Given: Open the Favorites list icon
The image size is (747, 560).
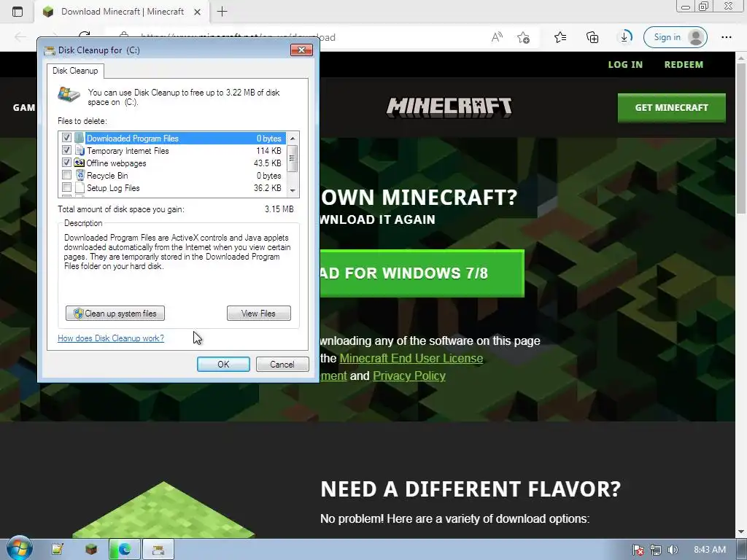Looking at the screenshot, I should click(560, 37).
